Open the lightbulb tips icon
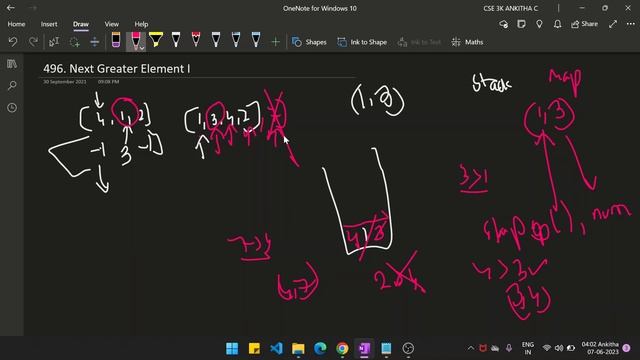 (539, 24)
